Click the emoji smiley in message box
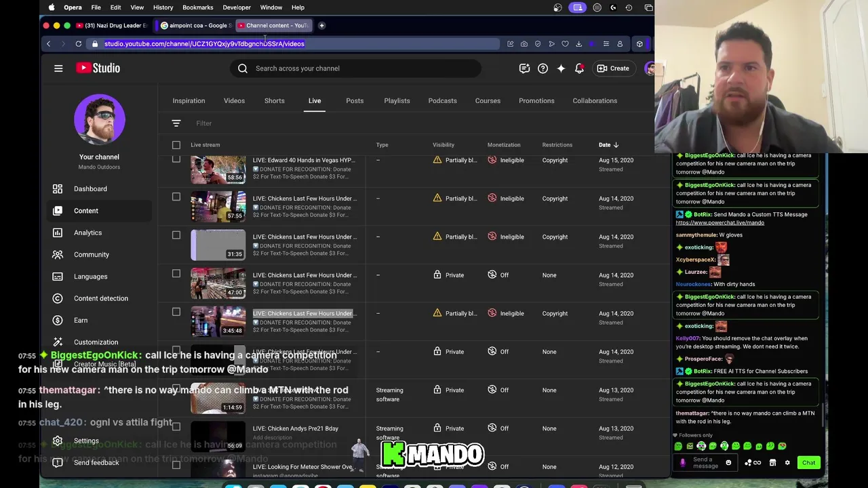Screen dimensions: 868x488 pos(728,463)
